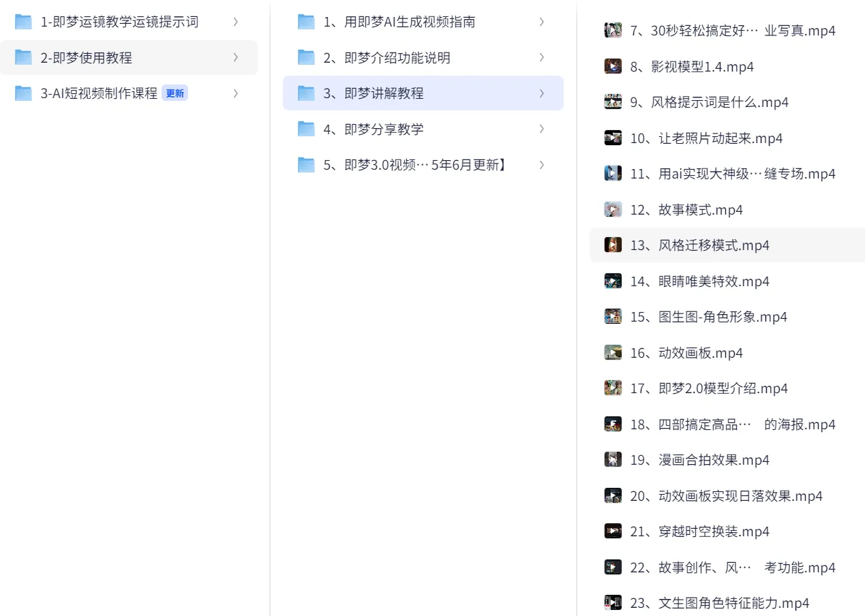Click video thumbnail of 9、风格提示词是什么.mp4

pyautogui.click(x=613, y=102)
